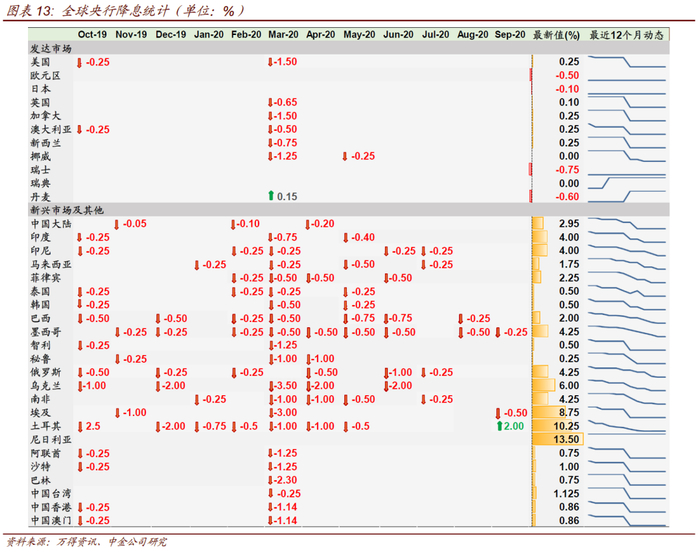Click the 2.25 latest value for 菲律宾
The image size is (700, 552).
pos(569,278)
